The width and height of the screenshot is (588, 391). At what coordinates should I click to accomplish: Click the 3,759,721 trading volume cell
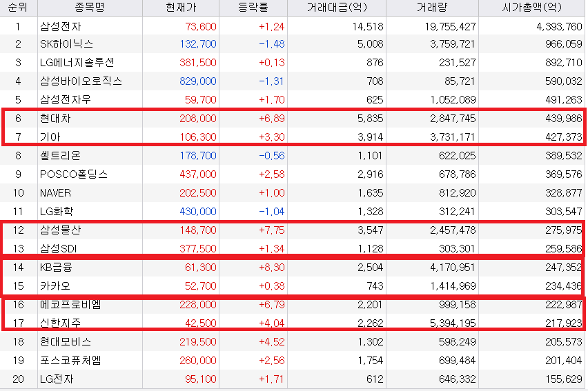click(x=453, y=44)
